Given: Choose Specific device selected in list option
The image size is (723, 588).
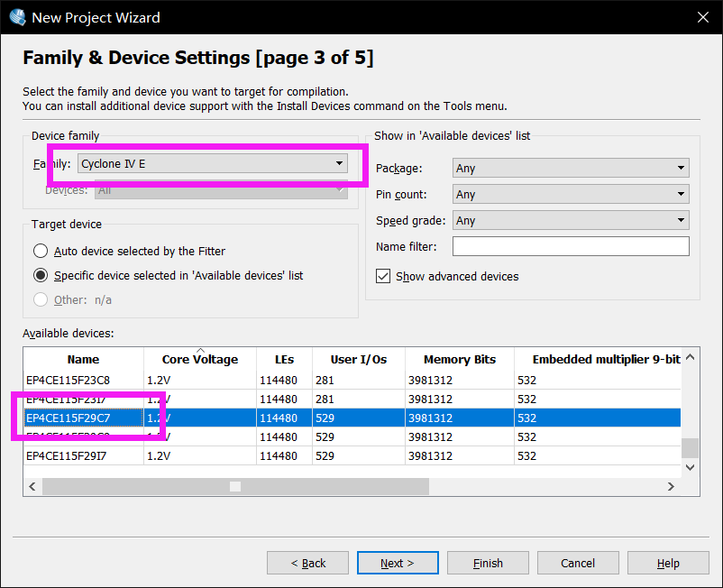Looking at the screenshot, I should click(x=41, y=275).
